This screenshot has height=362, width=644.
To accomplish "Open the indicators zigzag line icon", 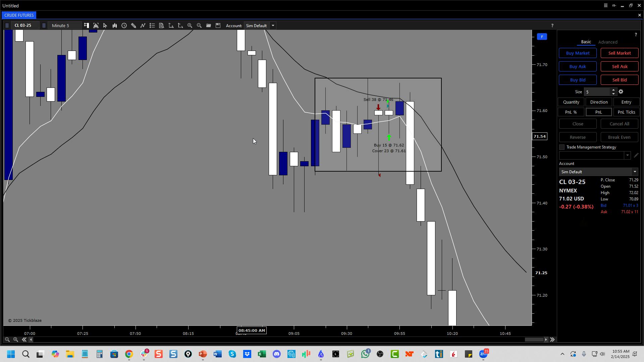I will pyautogui.click(x=143, y=25).
